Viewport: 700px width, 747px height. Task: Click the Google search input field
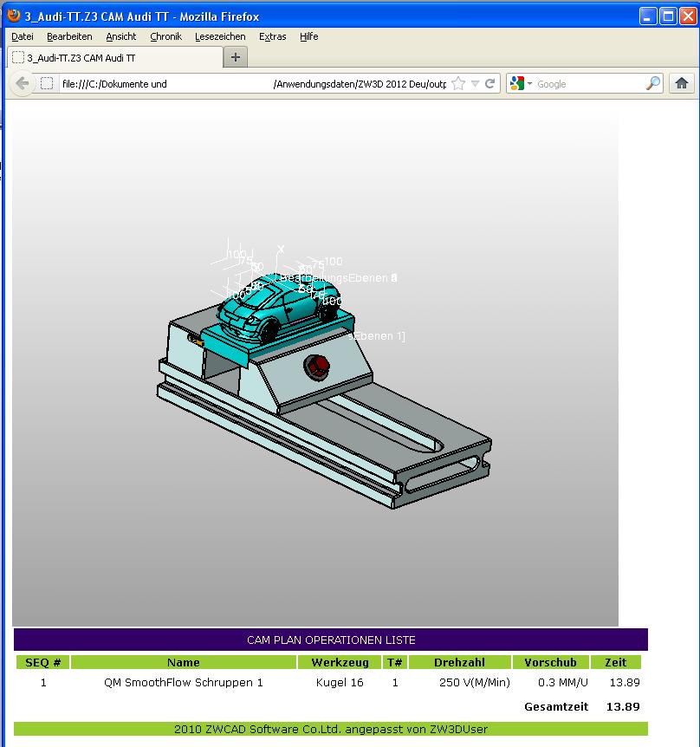pos(589,84)
